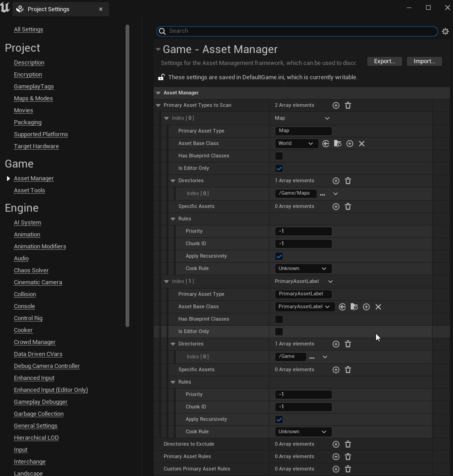The height and width of the screenshot is (476, 453).
Task: Uncheck Apply Recursively for PrimaryAssetLabel rules
Action: 279,419
